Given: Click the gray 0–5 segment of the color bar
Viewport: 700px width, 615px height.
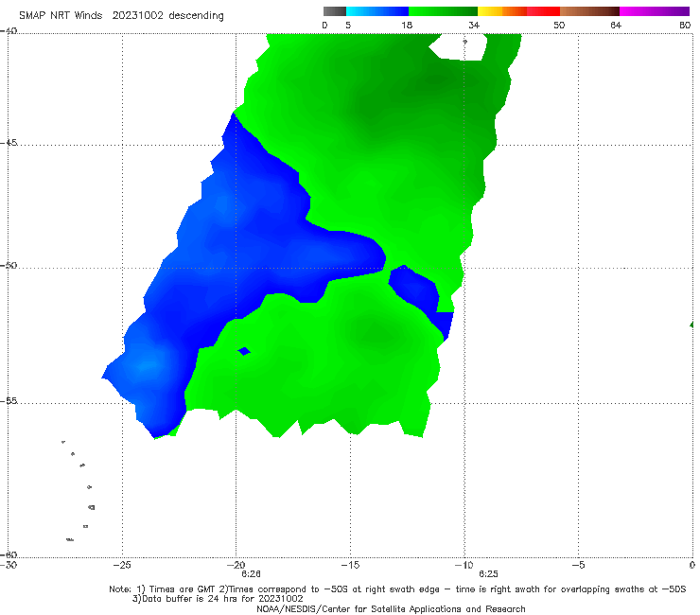Looking at the screenshot, I should pos(335,11).
